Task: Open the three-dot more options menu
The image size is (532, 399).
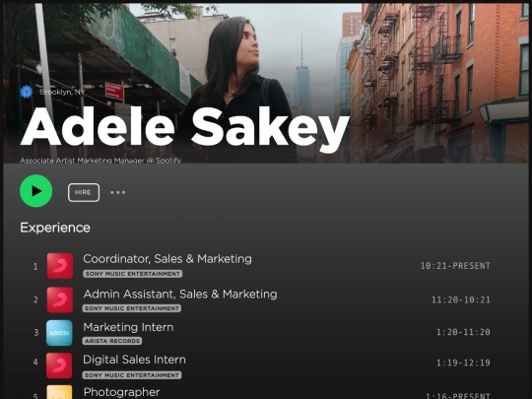Action: click(118, 192)
